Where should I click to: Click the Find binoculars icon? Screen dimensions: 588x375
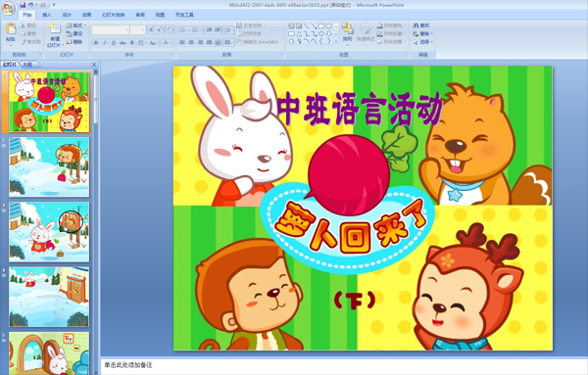coord(416,25)
